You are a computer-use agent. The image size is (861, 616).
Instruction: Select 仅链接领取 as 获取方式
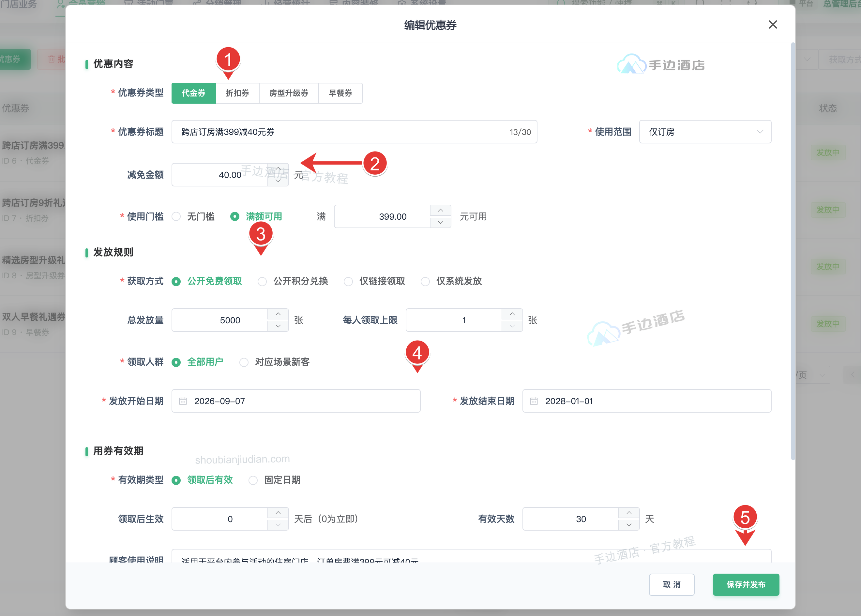[x=374, y=281]
